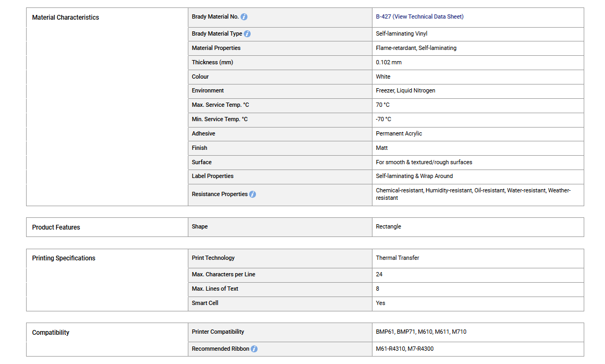
Task: Click the Resistance Properties label text
Action: tap(220, 194)
